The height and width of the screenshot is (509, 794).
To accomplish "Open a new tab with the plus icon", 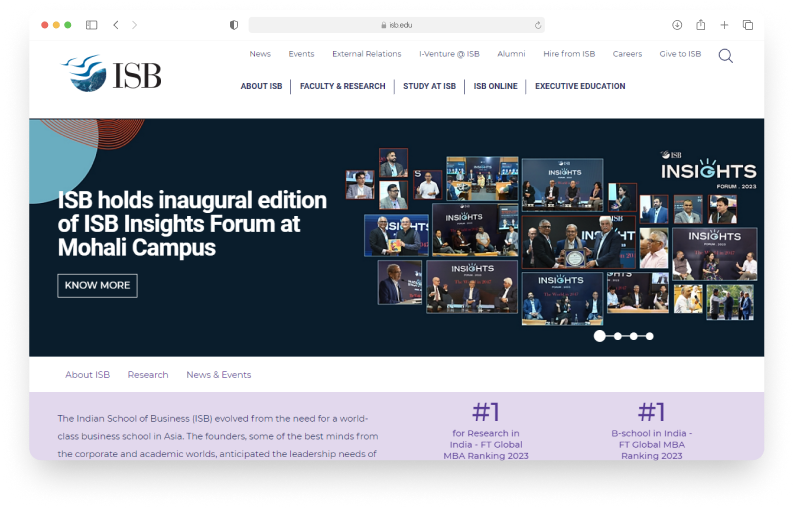I will 724,25.
